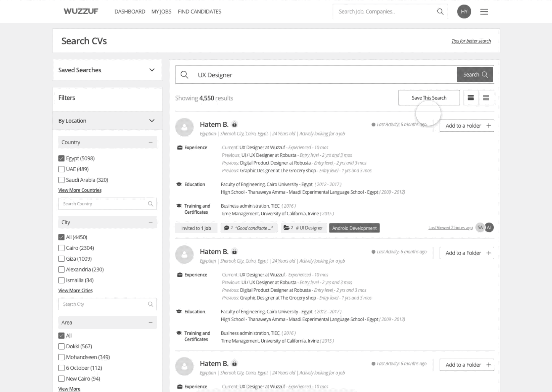The width and height of the screenshot is (552, 392).
Task: Open the My Jobs menu item
Action: 161,12
